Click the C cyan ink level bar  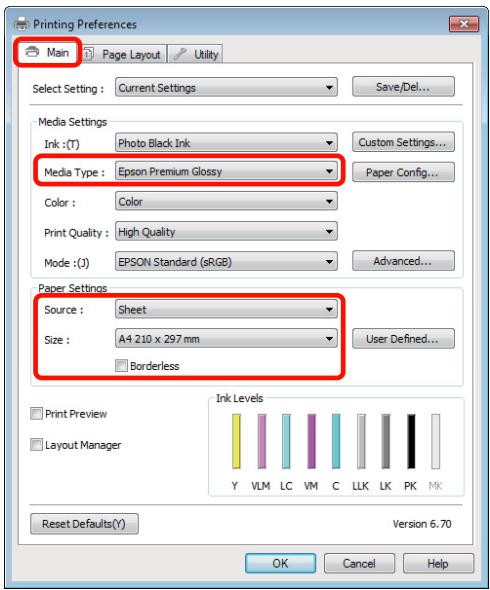point(336,441)
